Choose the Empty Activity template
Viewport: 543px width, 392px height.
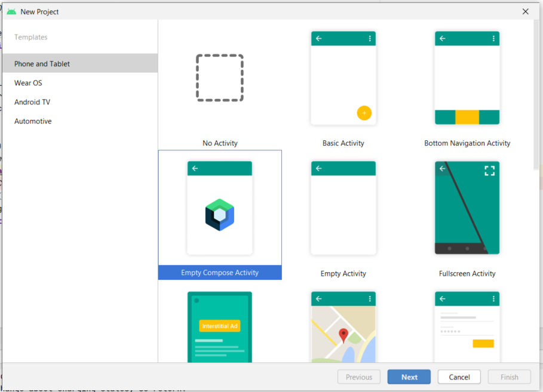343,207
